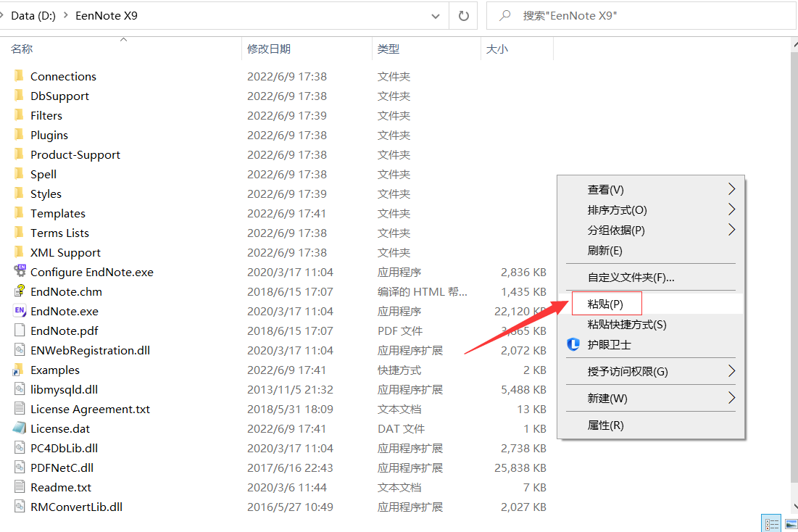
Task: Switch to the details view layout icon
Action: pyautogui.click(x=771, y=524)
